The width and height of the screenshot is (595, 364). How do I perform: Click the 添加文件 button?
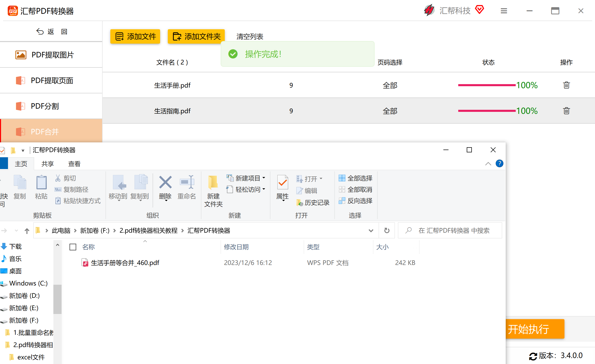tap(135, 36)
